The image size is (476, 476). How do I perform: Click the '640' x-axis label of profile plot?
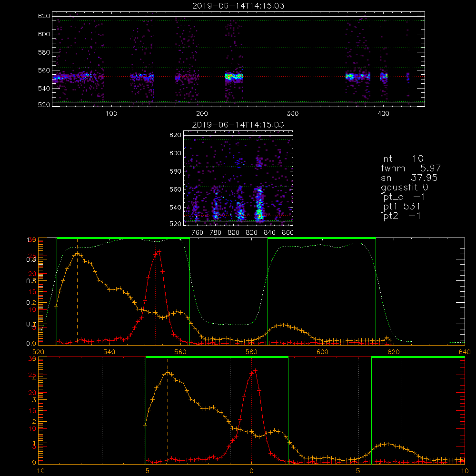[465, 352]
